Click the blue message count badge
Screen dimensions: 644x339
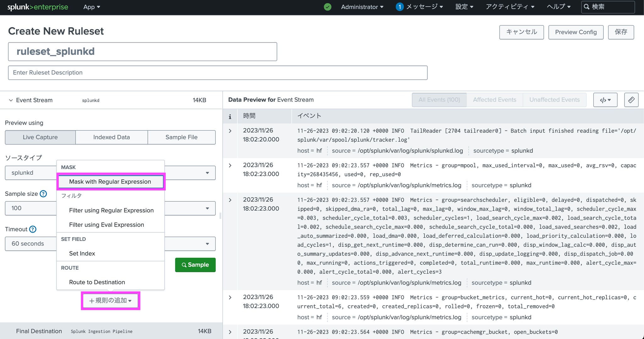(x=399, y=7)
